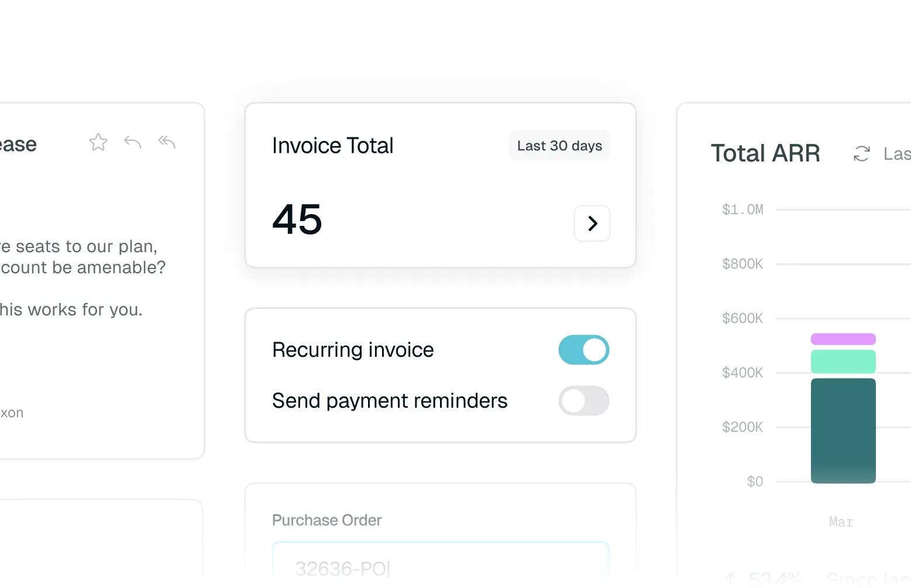Star the email message
911x588 pixels.
98,142
